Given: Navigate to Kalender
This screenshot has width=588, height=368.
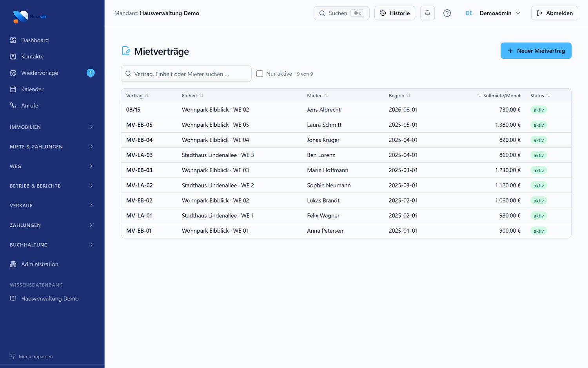Looking at the screenshot, I should 52,89.
